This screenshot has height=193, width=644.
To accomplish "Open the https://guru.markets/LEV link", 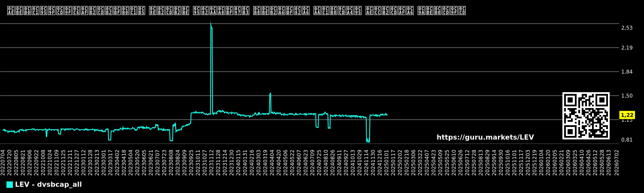I will (x=485, y=137).
